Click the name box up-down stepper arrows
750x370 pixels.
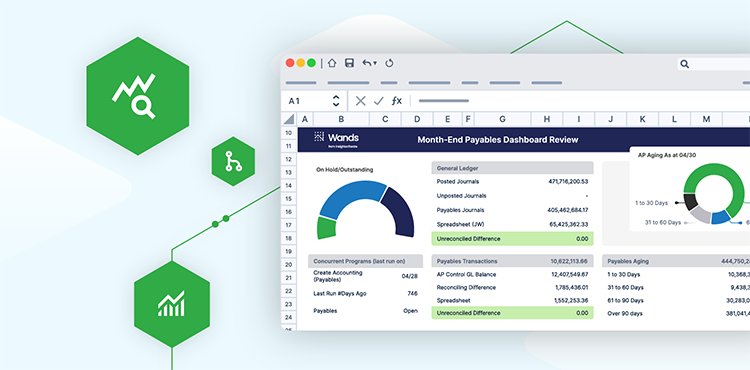tap(336, 101)
